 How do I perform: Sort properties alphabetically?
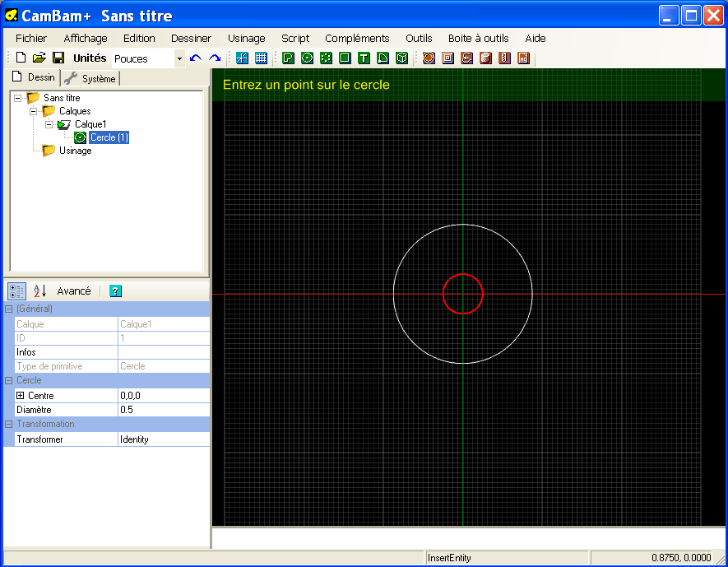click(x=40, y=291)
